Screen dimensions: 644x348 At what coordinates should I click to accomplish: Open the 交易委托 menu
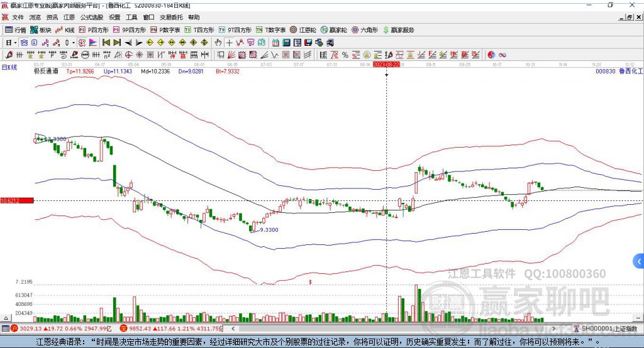[171, 17]
